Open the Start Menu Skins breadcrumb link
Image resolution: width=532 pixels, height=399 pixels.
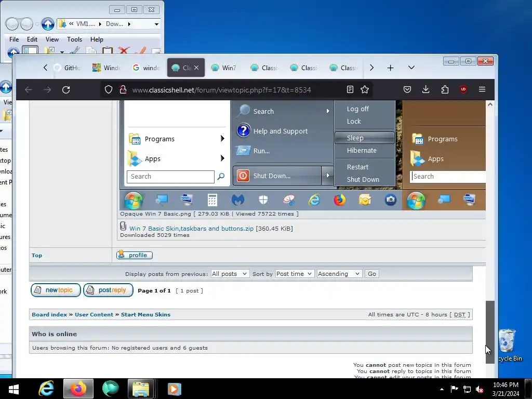point(146,314)
